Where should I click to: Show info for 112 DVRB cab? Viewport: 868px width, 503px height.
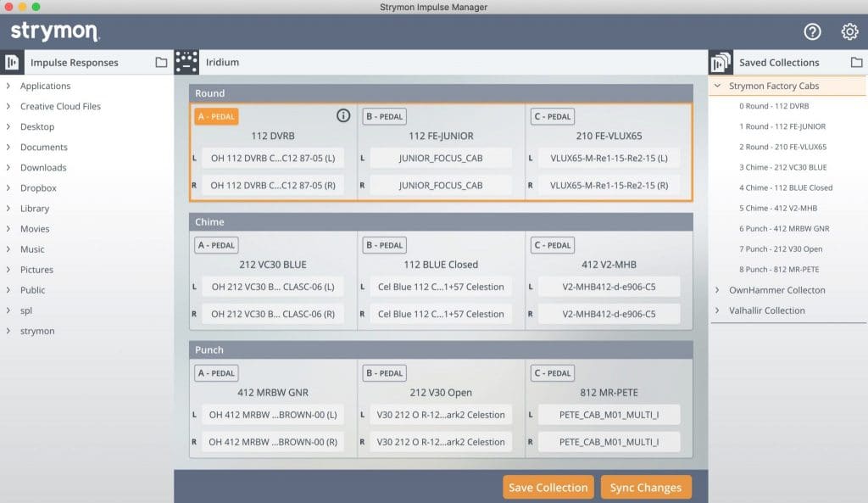pos(343,116)
